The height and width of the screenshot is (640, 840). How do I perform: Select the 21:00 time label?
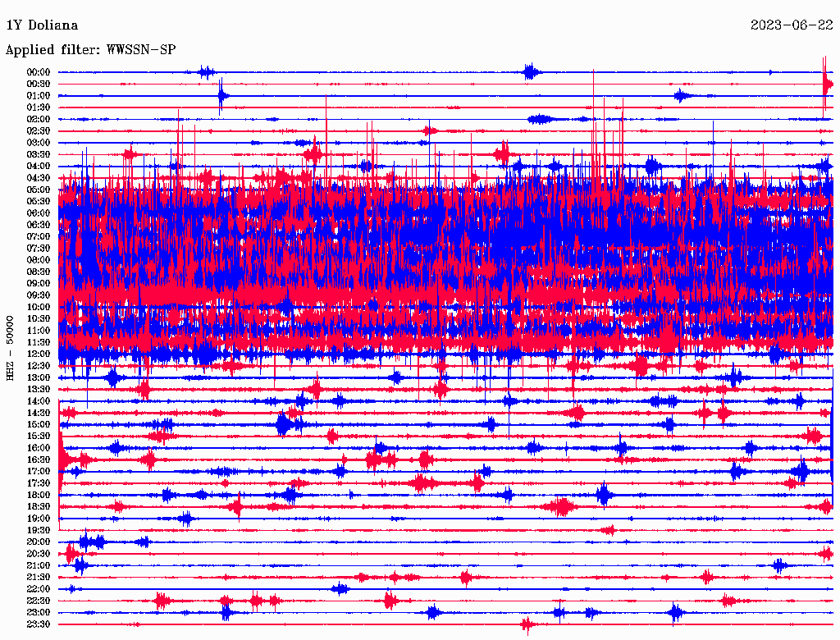coord(39,565)
